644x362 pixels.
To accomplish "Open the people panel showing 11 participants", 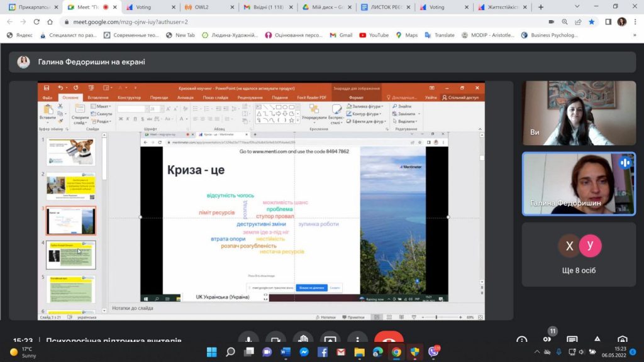I will pyautogui.click(x=547, y=339).
